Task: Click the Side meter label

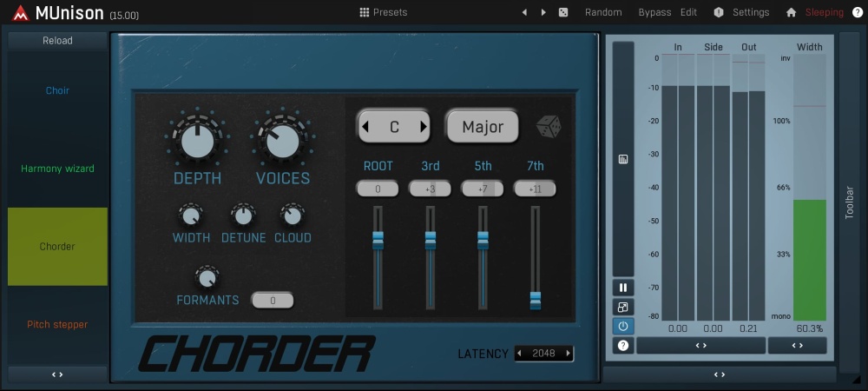Action: click(713, 47)
